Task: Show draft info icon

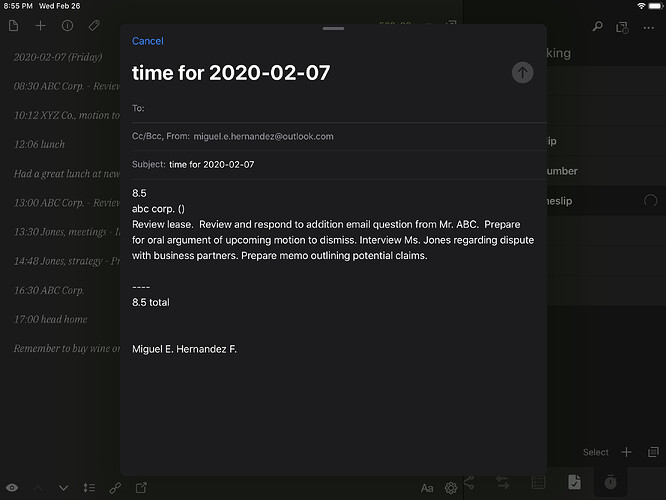Action: click(x=67, y=26)
